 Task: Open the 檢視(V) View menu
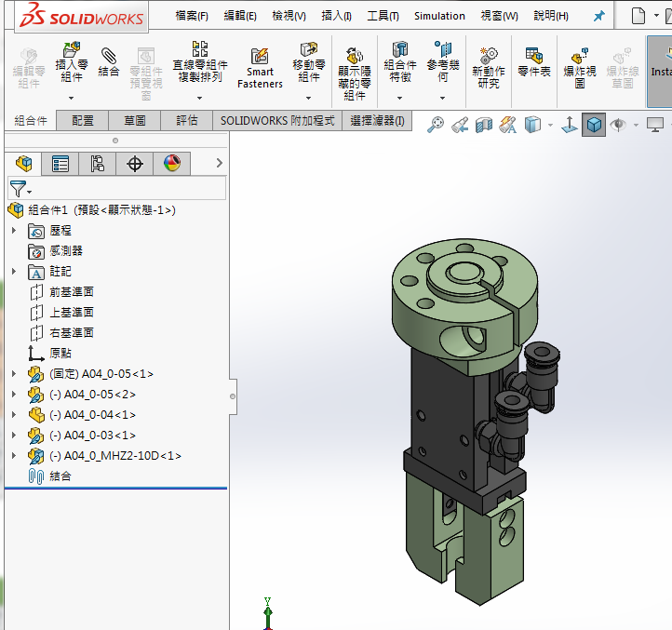pos(289,16)
